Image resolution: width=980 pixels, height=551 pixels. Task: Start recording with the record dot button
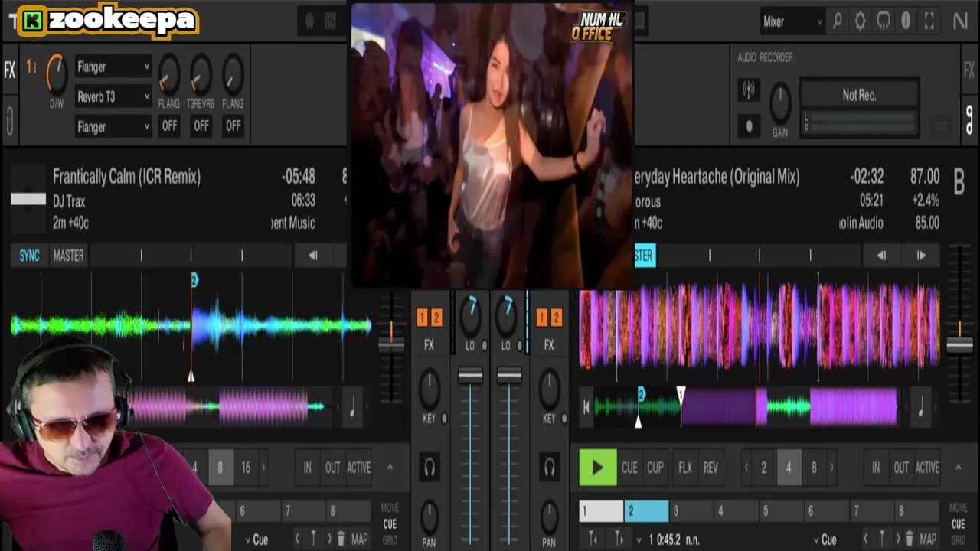pyautogui.click(x=749, y=126)
